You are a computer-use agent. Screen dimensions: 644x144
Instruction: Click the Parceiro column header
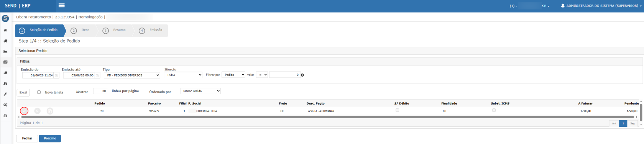(x=154, y=103)
